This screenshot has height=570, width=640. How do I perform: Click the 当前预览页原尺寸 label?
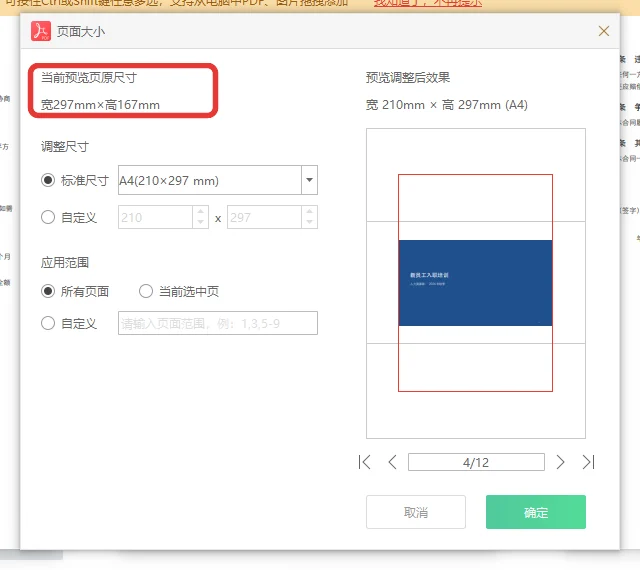point(89,77)
